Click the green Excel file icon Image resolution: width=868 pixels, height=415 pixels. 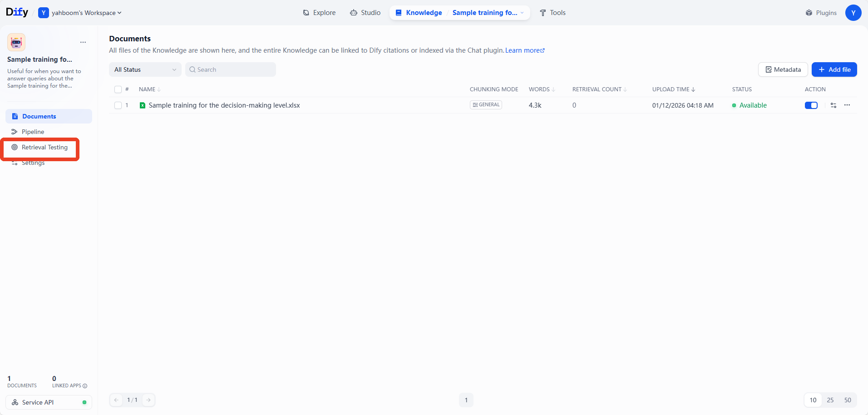pos(143,105)
